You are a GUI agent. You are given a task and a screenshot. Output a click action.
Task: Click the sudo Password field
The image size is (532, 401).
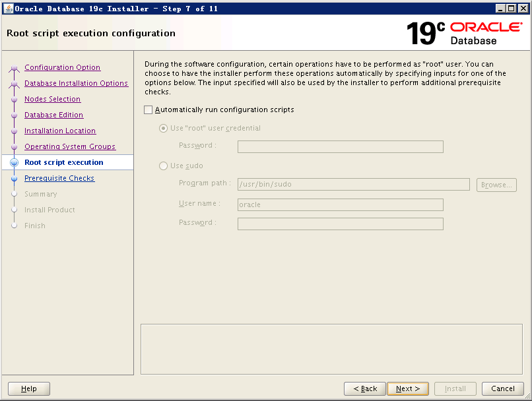[341, 224]
